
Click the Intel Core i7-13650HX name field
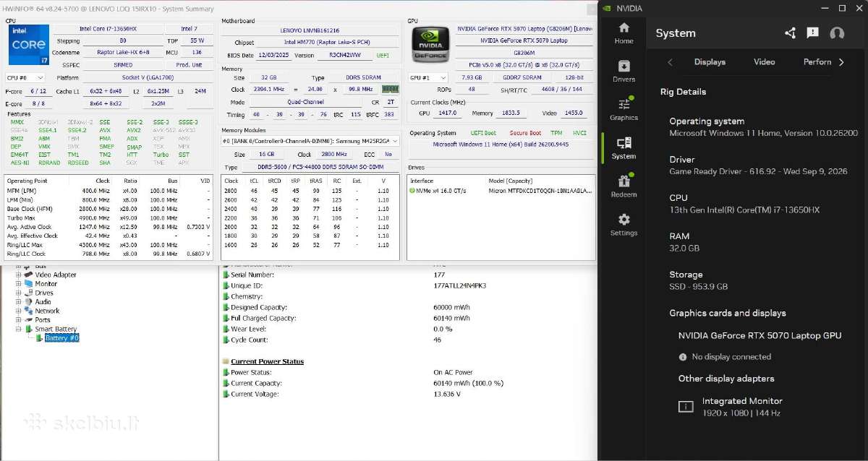click(107, 28)
